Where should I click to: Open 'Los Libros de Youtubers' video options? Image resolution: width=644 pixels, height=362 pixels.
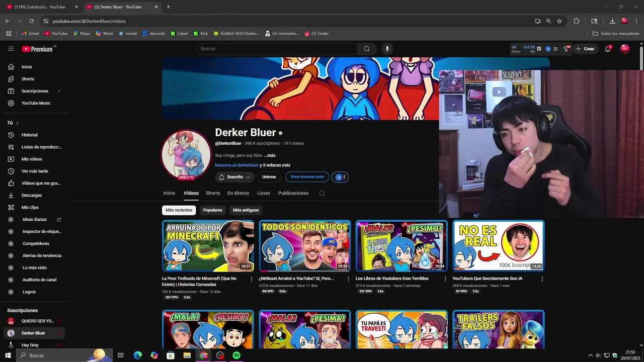[445, 279]
